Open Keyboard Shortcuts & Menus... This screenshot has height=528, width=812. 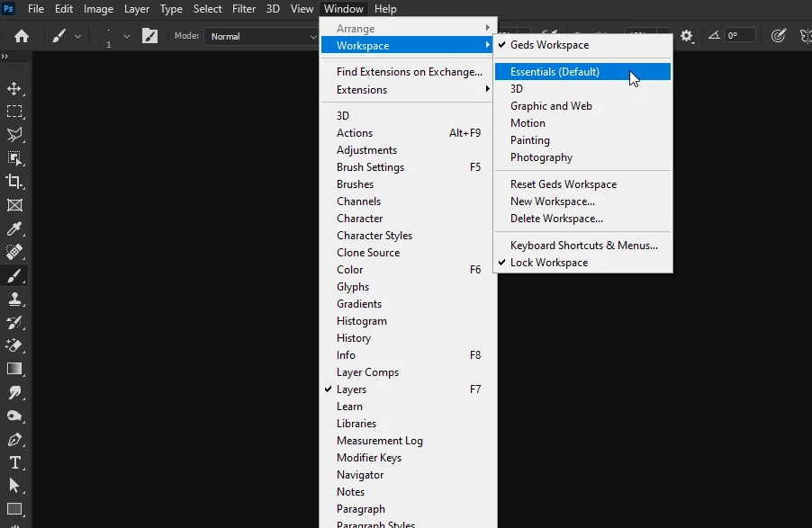tap(583, 246)
